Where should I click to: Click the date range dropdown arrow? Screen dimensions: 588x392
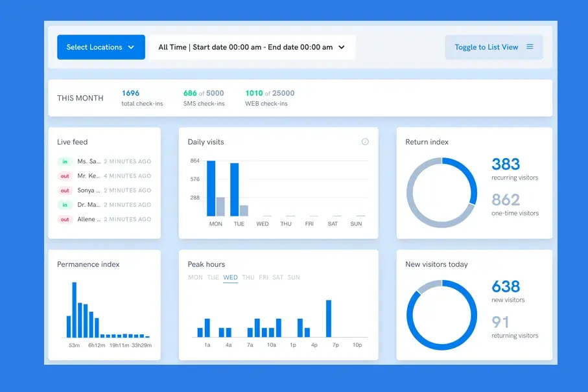pos(341,47)
